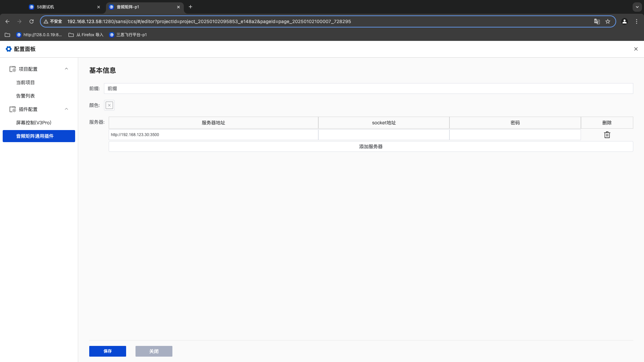Open 告警列表 in the sidebar
Viewport: 644px width, 362px height.
click(25, 96)
